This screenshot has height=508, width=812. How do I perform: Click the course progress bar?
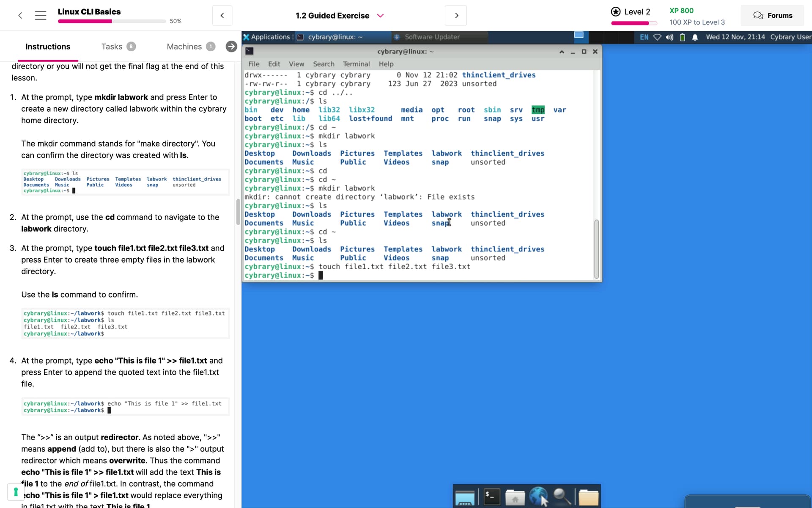pyautogui.click(x=112, y=21)
